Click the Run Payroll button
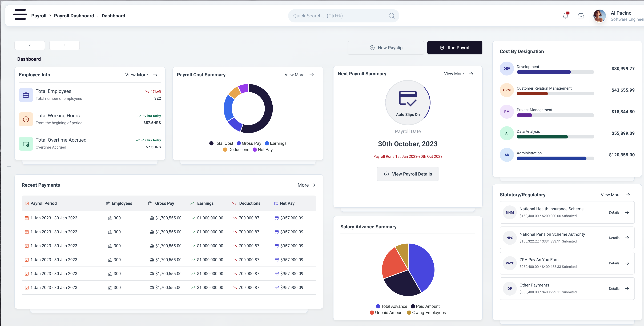This screenshot has height=326, width=644. click(x=454, y=48)
